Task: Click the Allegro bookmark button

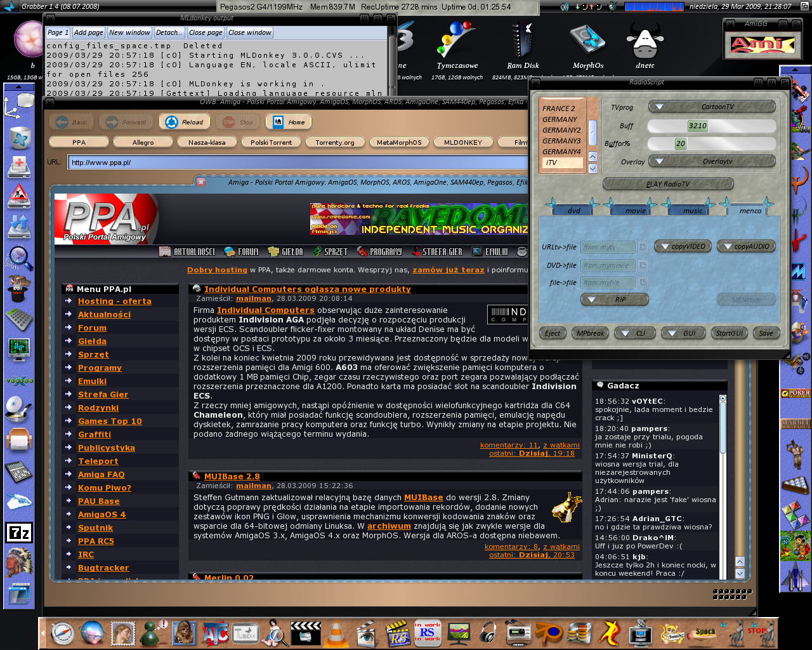Action: click(143, 142)
